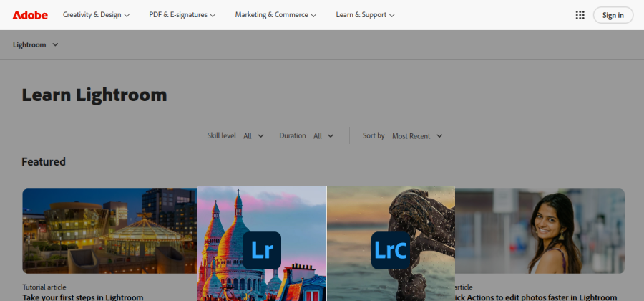Open the city night buildings thumbnail
The height and width of the screenshot is (301, 644).
pos(109,231)
